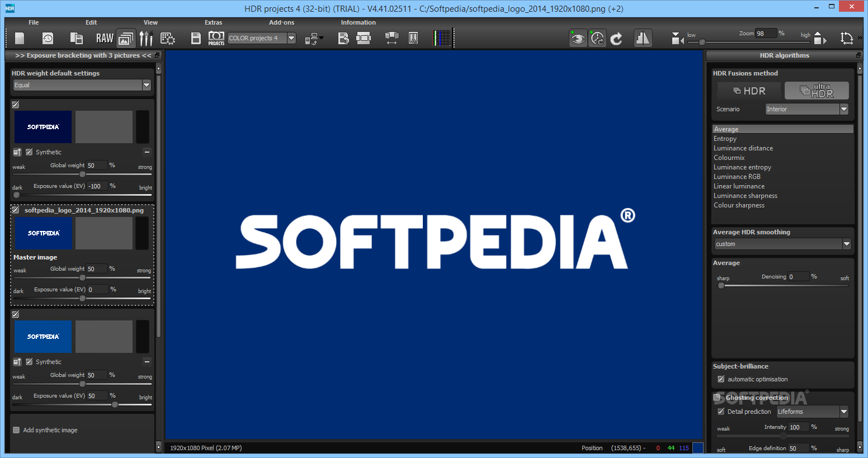Undock the Exposure bracketing panel

click(x=157, y=55)
